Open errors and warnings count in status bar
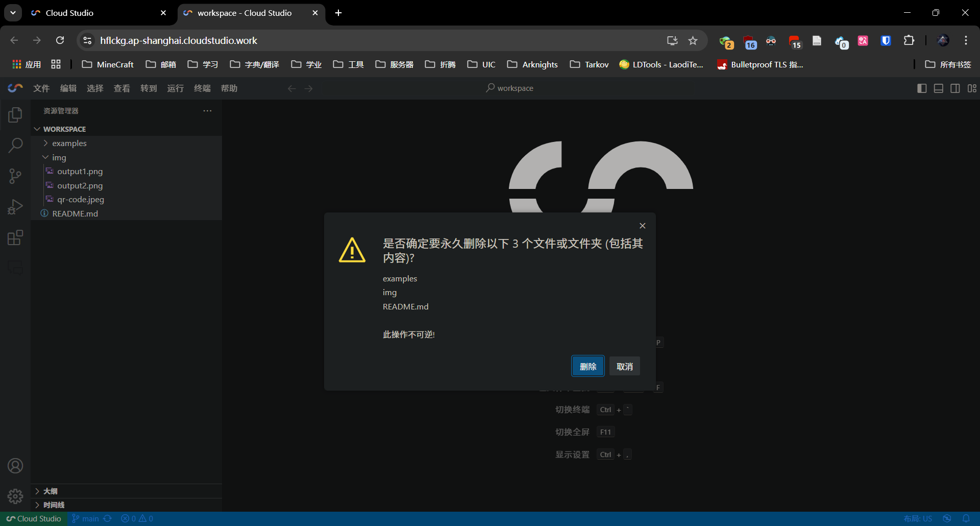Viewport: 980px width, 526px height. tap(137, 518)
